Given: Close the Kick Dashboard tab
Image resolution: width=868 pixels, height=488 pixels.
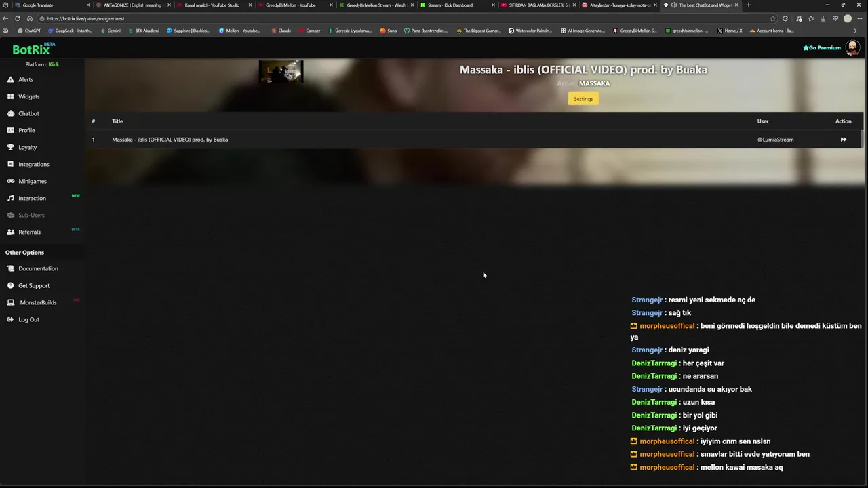Looking at the screenshot, I should tap(493, 5).
